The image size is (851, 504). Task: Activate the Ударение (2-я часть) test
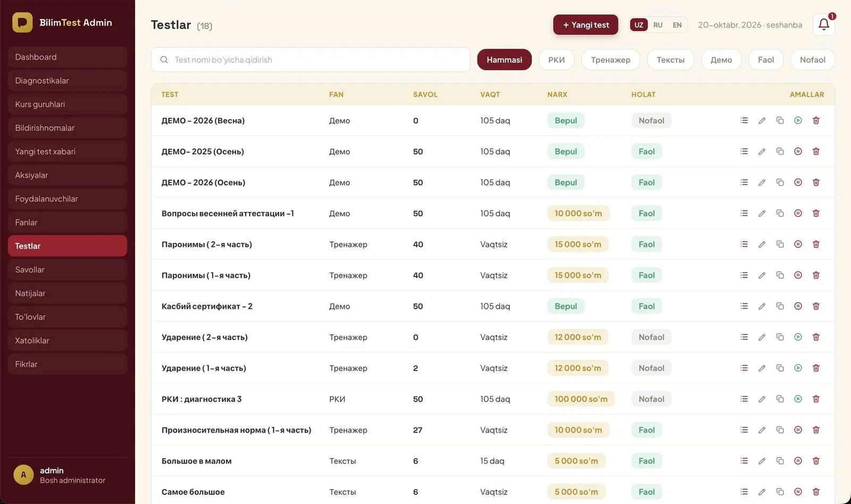[798, 337]
